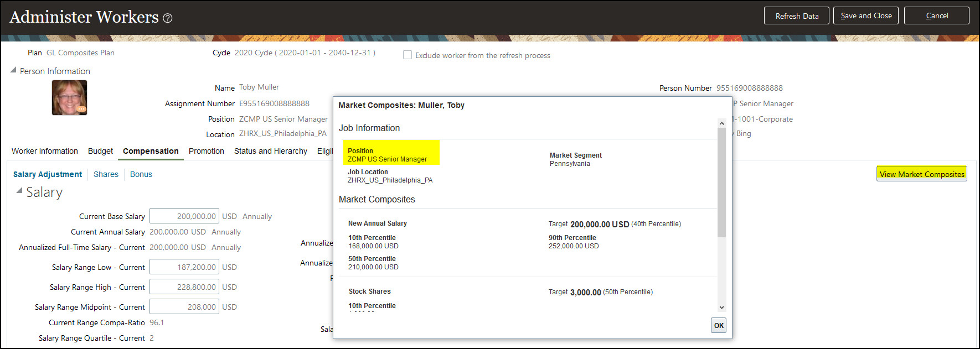Click the Person Number 955169008888888 value
This screenshot has height=349, width=980.
coord(750,88)
